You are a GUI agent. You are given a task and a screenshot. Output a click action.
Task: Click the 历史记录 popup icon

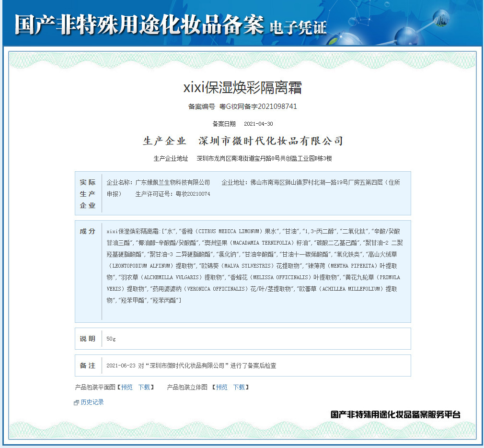[77, 402]
